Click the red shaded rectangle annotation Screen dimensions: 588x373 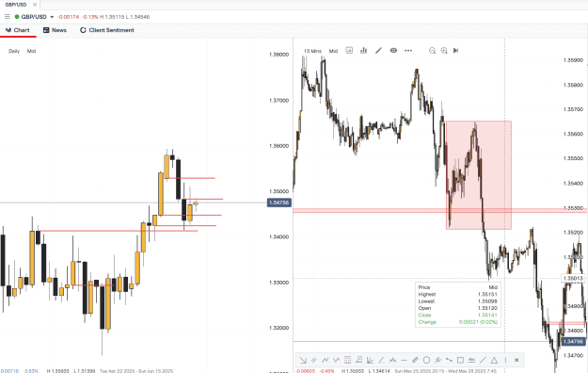click(x=479, y=174)
